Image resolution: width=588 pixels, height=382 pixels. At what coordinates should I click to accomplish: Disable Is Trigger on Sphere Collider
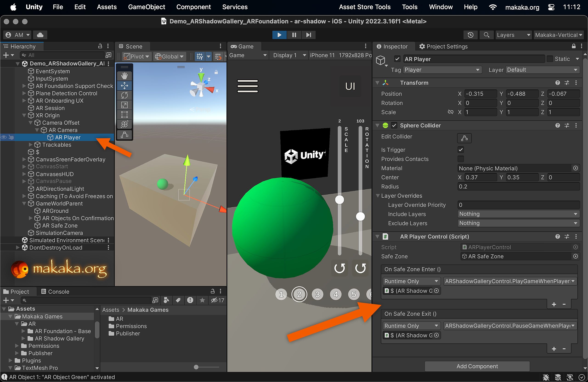click(461, 150)
